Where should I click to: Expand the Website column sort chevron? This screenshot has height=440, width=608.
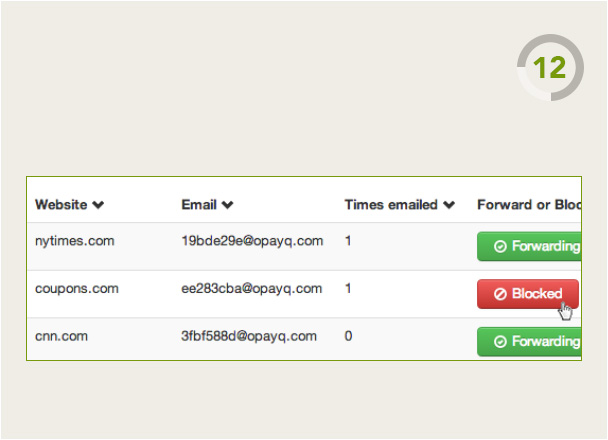click(98, 205)
